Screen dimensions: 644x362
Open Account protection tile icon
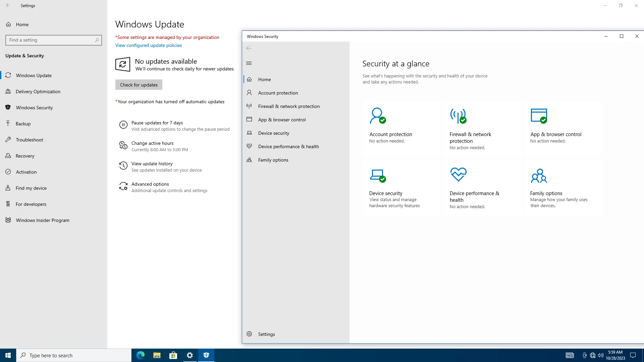click(x=377, y=116)
